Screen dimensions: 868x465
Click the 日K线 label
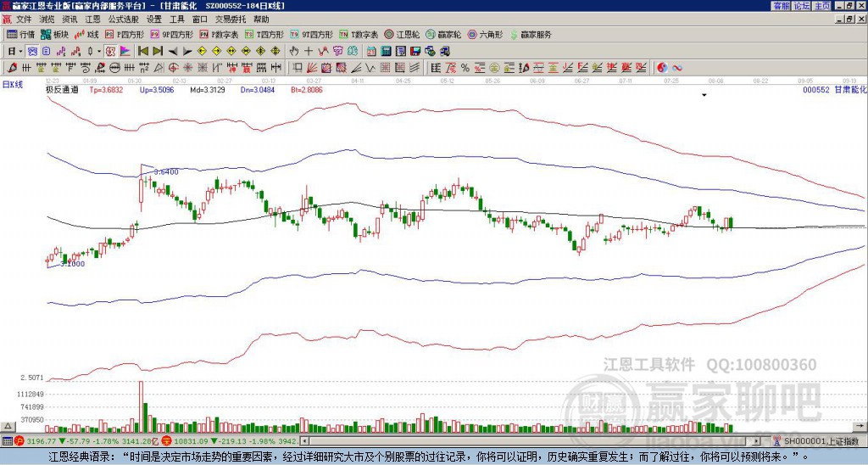coord(13,85)
